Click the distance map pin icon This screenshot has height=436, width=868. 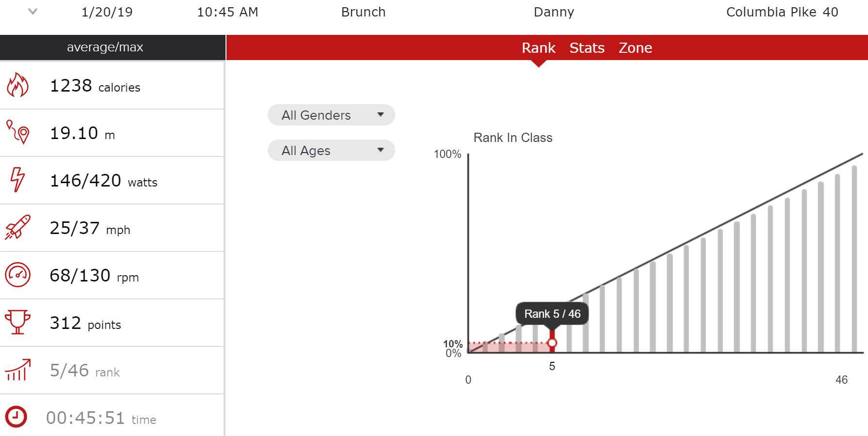pos(18,132)
